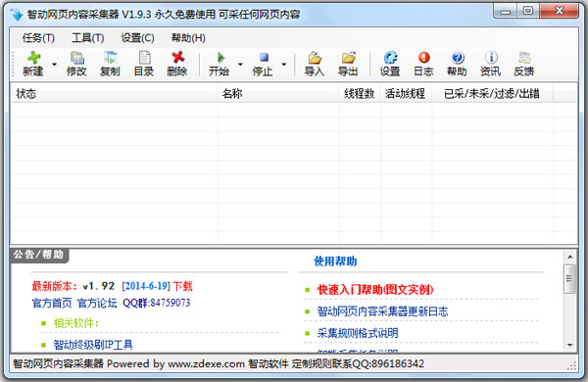
Task: Minimize the window
Action: (x=506, y=11)
